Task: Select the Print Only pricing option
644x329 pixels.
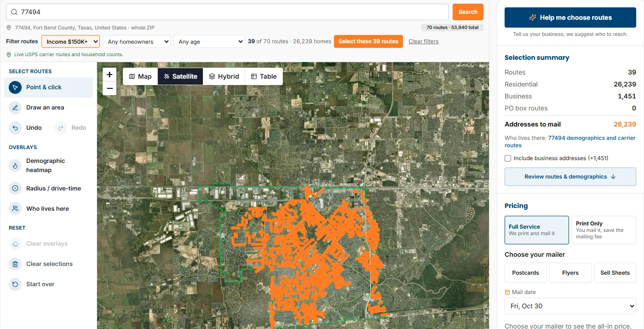Action: [x=604, y=230]
